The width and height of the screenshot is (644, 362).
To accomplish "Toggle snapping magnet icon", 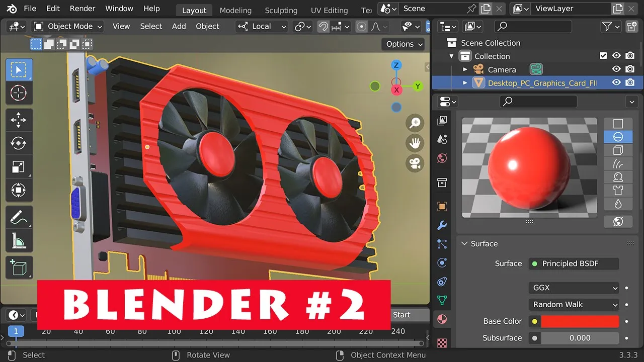I will click(324, 27).
